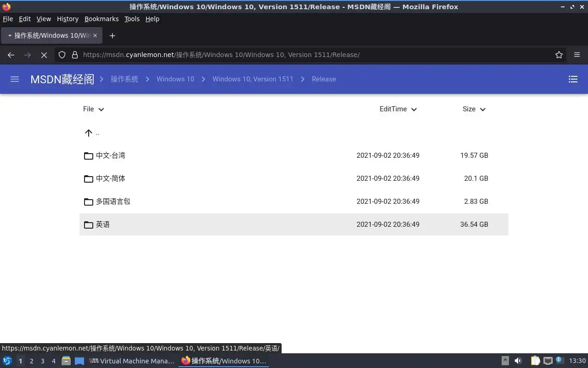Open the Bookmarks menu
Viewport: 588px width, 368px height.
(x=102, y=19)
